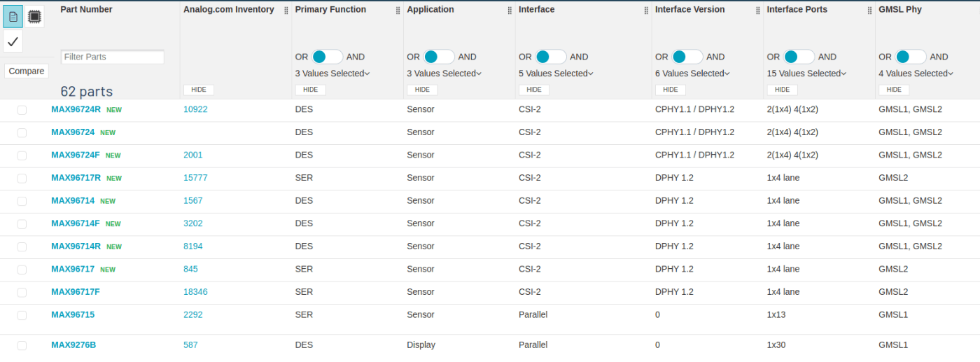Click inventory count 10922

195,109
